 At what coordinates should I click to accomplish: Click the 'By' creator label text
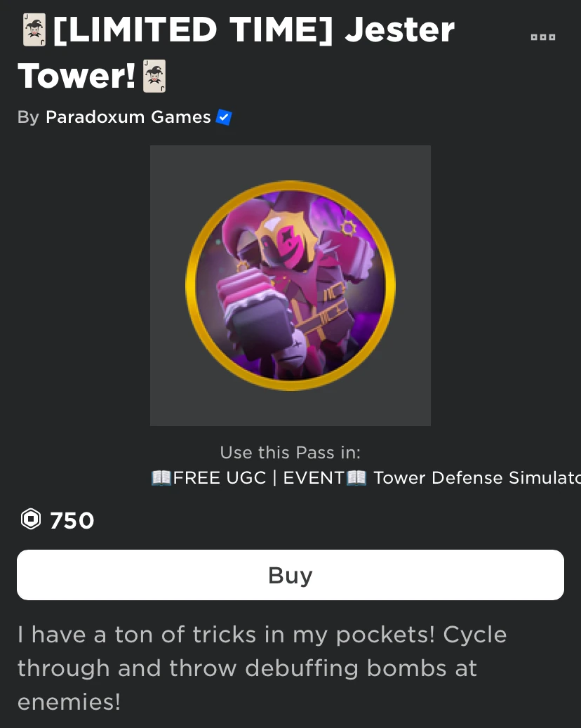(28, 117)
